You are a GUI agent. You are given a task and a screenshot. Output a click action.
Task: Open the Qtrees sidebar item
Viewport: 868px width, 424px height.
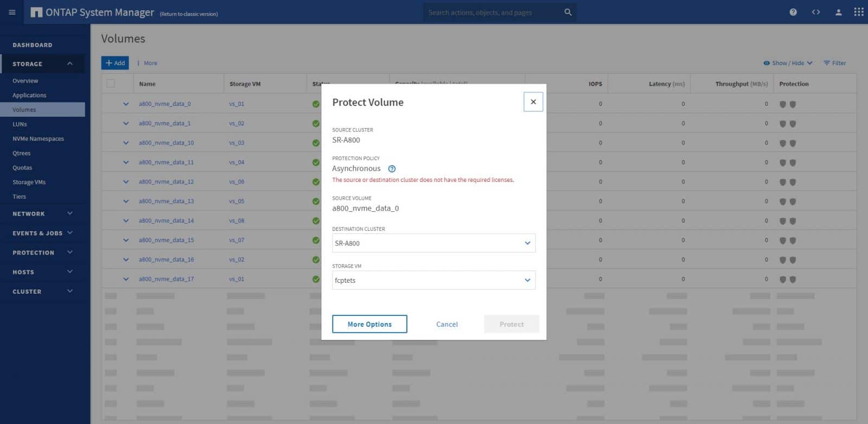click(22, 153)
